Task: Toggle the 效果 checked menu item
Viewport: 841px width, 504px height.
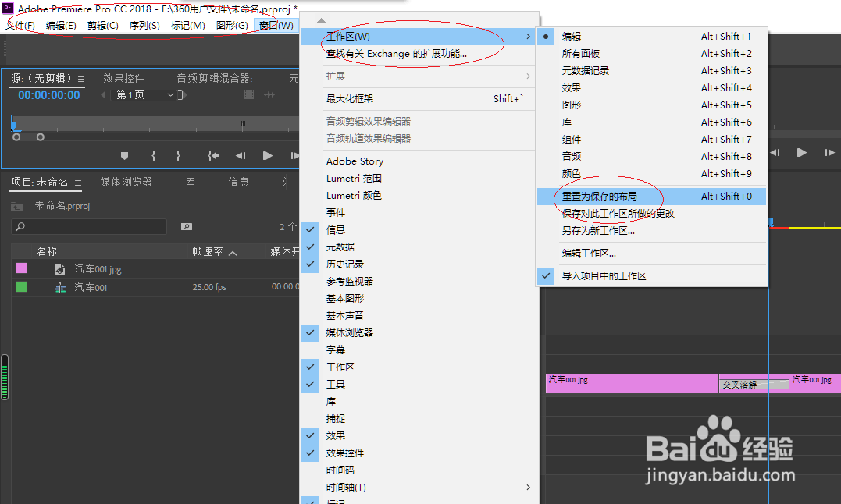Action: 419,435
